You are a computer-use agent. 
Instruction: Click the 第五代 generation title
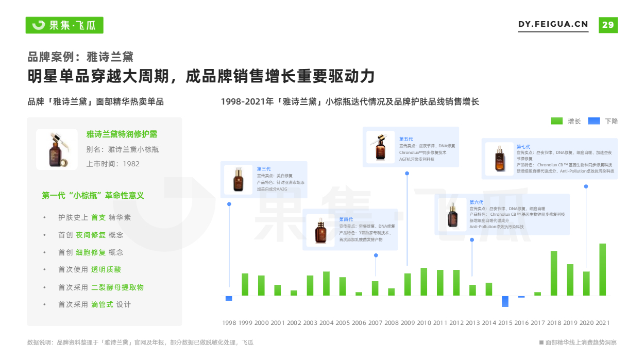406,139
